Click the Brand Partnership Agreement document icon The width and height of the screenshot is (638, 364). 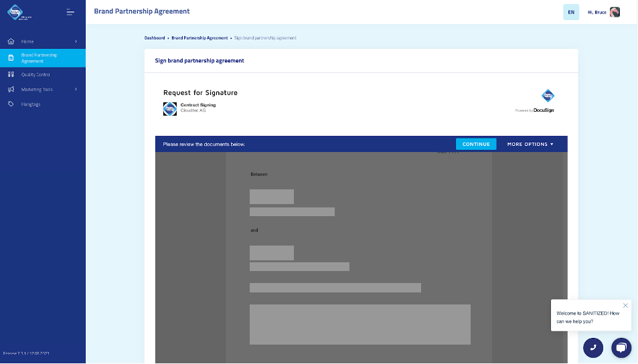(x=11, y=58)
